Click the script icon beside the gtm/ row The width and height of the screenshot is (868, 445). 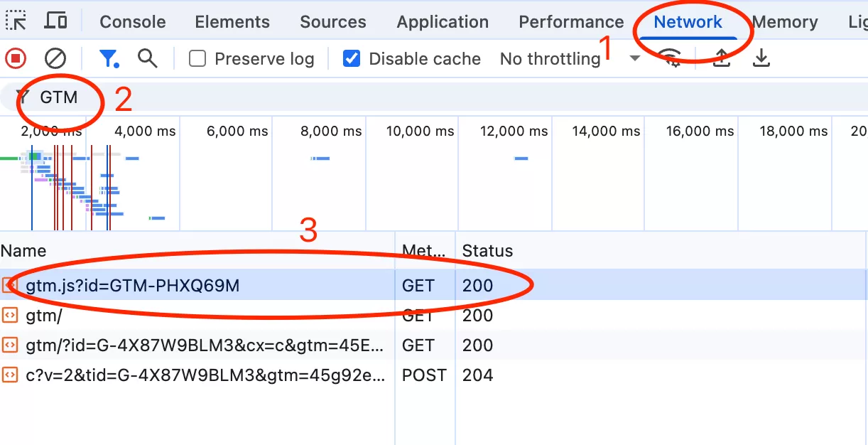[10, 315]
